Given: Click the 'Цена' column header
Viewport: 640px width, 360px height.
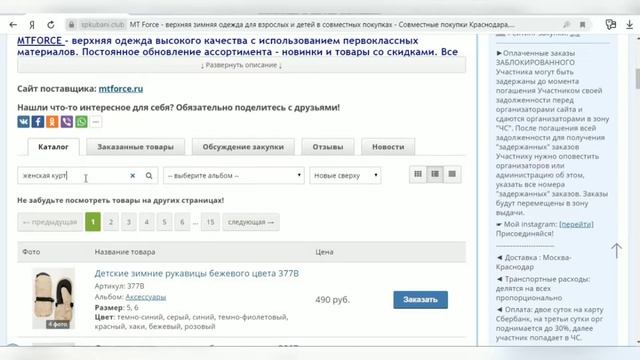Looking at the screenshot, I should point(324,252).
